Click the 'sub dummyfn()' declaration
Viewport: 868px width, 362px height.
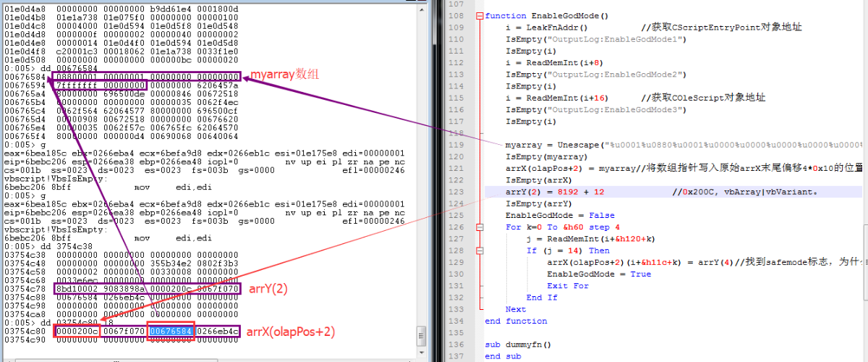point(519,345)
